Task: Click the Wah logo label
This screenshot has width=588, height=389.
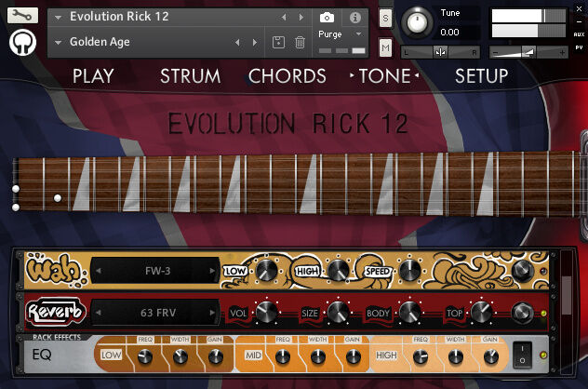Action: (x=56, y=269)
